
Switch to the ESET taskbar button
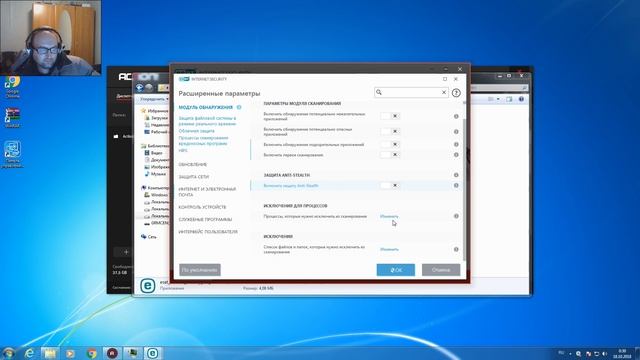pyautogui.click(x=153, y=353)
